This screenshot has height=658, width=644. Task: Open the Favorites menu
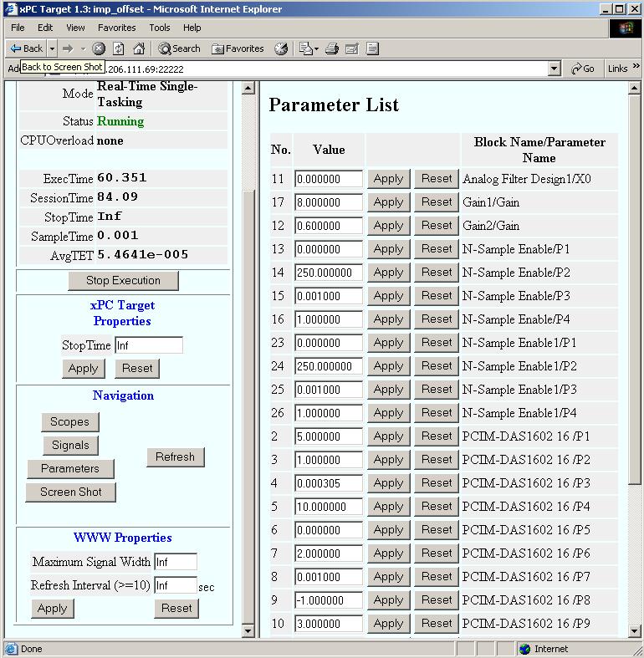pos(117,28)
